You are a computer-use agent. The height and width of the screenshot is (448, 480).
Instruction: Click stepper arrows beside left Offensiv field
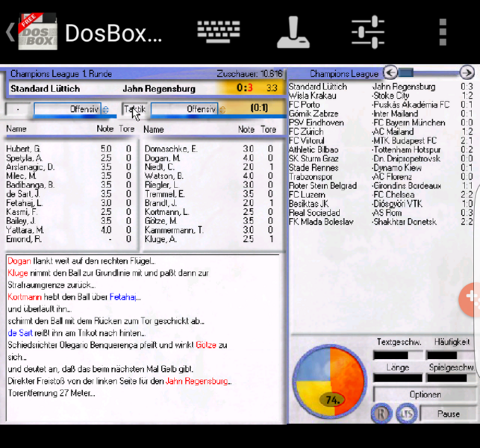tap(105, 109)
